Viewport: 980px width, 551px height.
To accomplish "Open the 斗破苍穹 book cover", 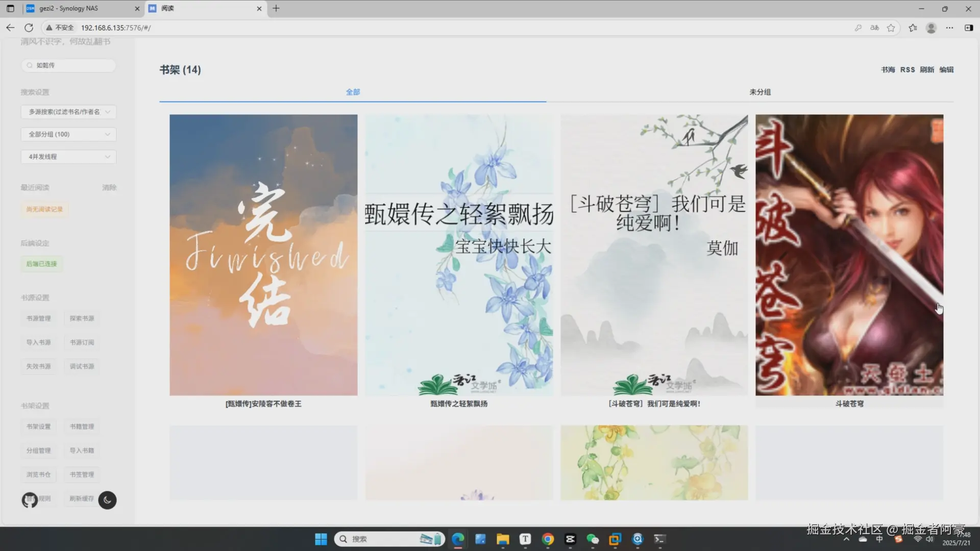I will coord(849,255).
